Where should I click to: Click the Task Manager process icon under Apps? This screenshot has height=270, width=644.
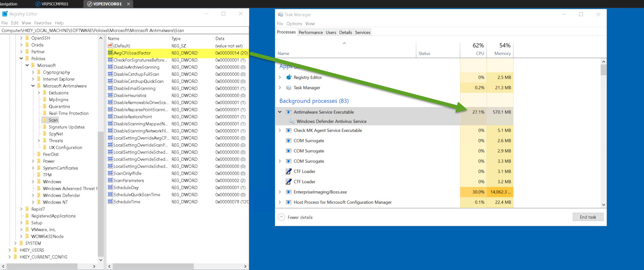click(x=289, y=88)
